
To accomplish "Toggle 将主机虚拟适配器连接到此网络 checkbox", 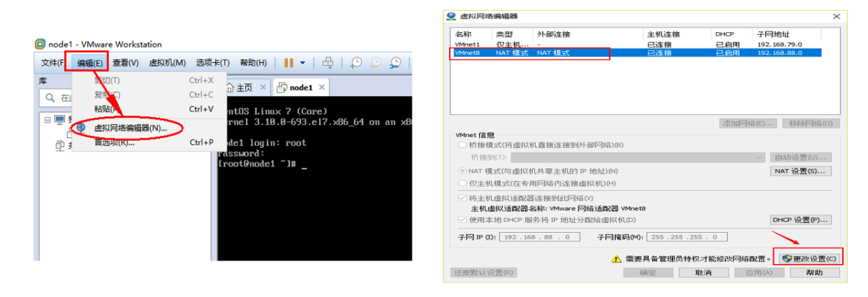I will pyautogui.click(x=463, y=198).
